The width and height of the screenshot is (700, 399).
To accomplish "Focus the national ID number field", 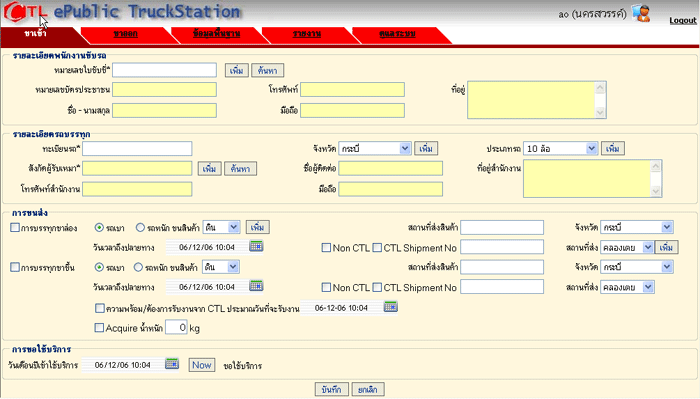I will pyautogui.click(x=164, y=89).
